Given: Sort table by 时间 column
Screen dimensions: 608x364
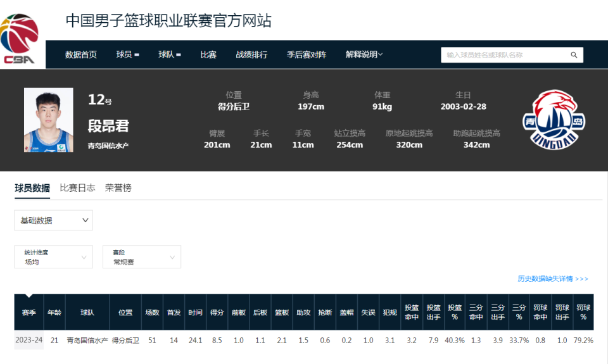Looking at the screenshot, I should click(x=196, y=313).
